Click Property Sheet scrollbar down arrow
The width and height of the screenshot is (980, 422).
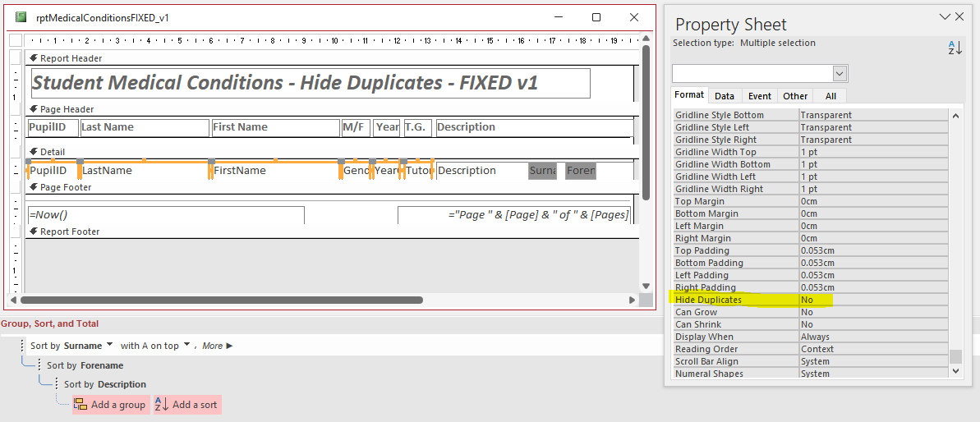click(955, 371)
